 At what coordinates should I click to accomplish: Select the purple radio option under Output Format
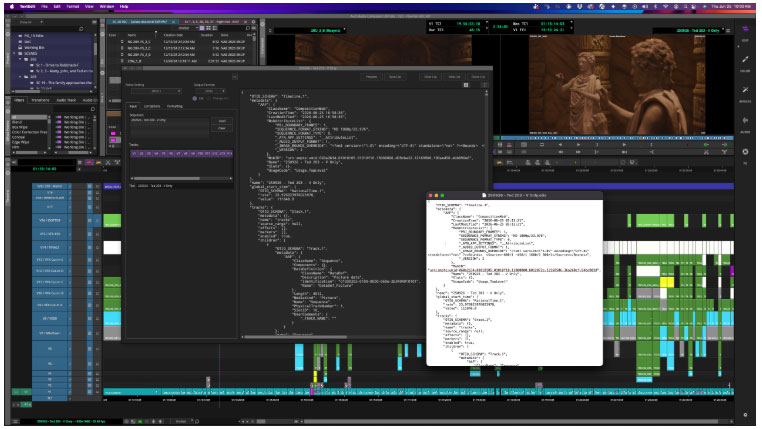(195, 98)
